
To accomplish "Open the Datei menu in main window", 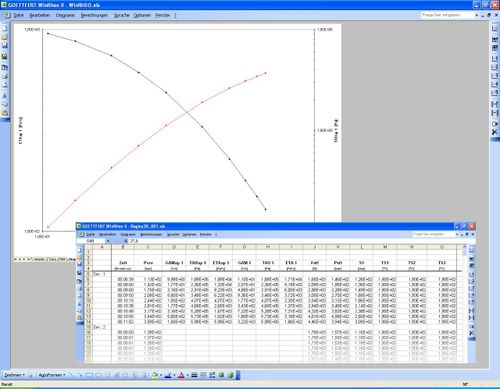I will point(19,15).
